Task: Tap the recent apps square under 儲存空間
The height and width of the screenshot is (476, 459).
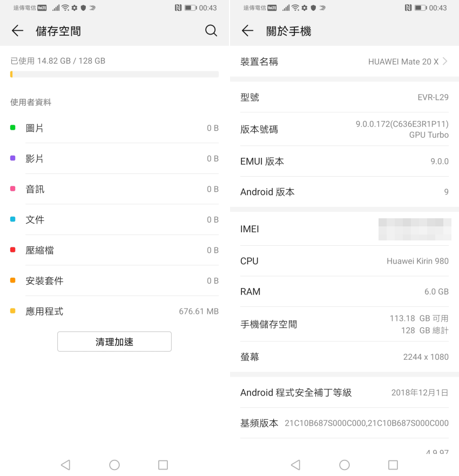Action: tap(163, 465)
